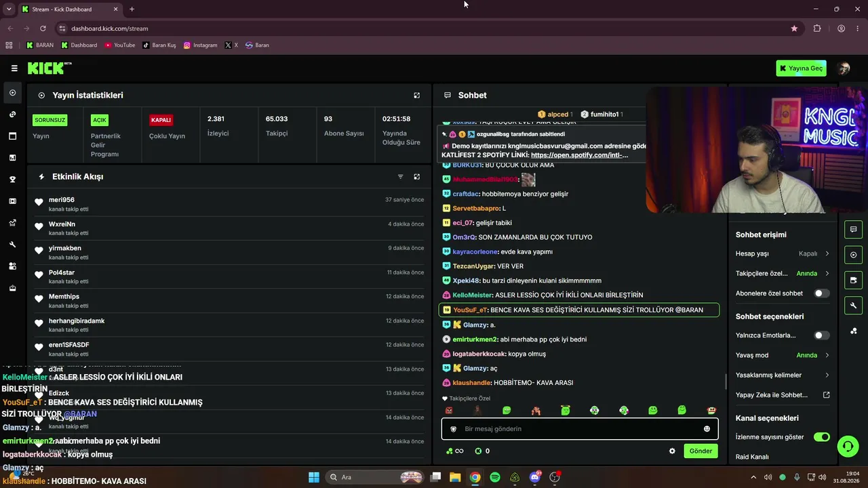Open the growth chart icon in the sidebar

tap(12, 223)
